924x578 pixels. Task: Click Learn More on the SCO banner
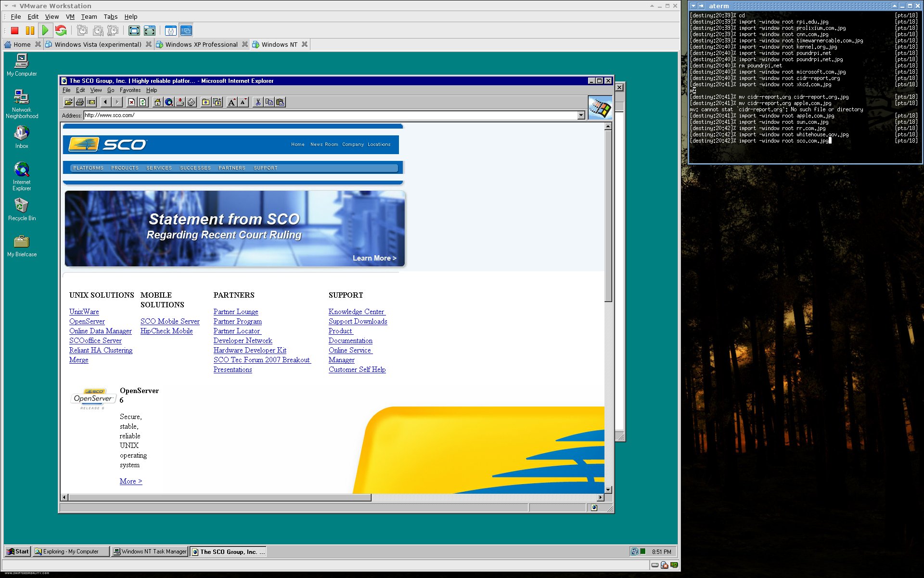pos(374,259)
